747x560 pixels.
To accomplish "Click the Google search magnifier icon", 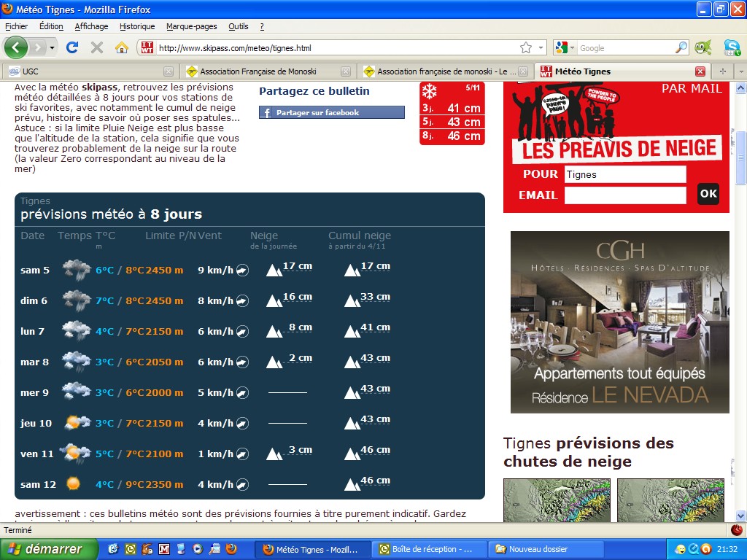I will pyautogui.click(x=681, y=47).
